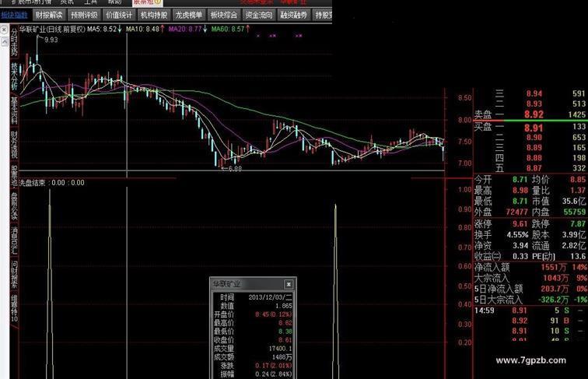
Task: Go to the 机构持股 tab
Action: point(154,15)
